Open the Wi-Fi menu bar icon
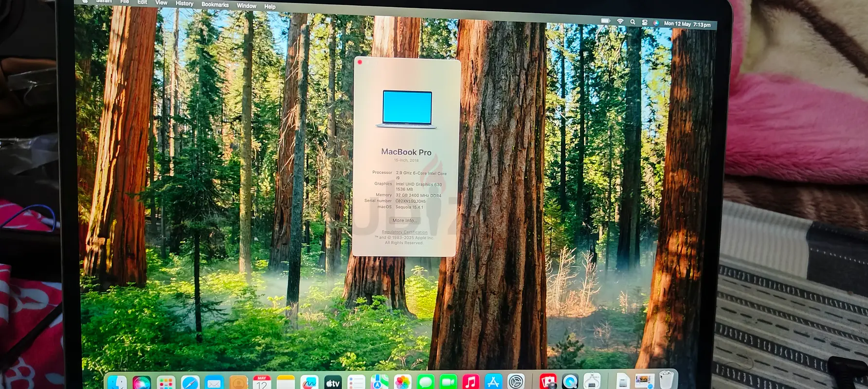868x389 pixels. pos(620,21)
